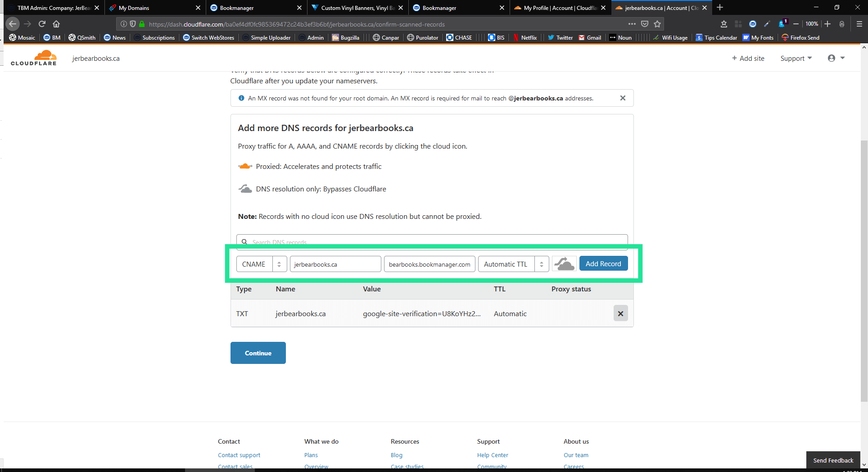Viewport: 868px width, 472px height.
Task: Click the Search DNS records field
Action: [432, 241]
